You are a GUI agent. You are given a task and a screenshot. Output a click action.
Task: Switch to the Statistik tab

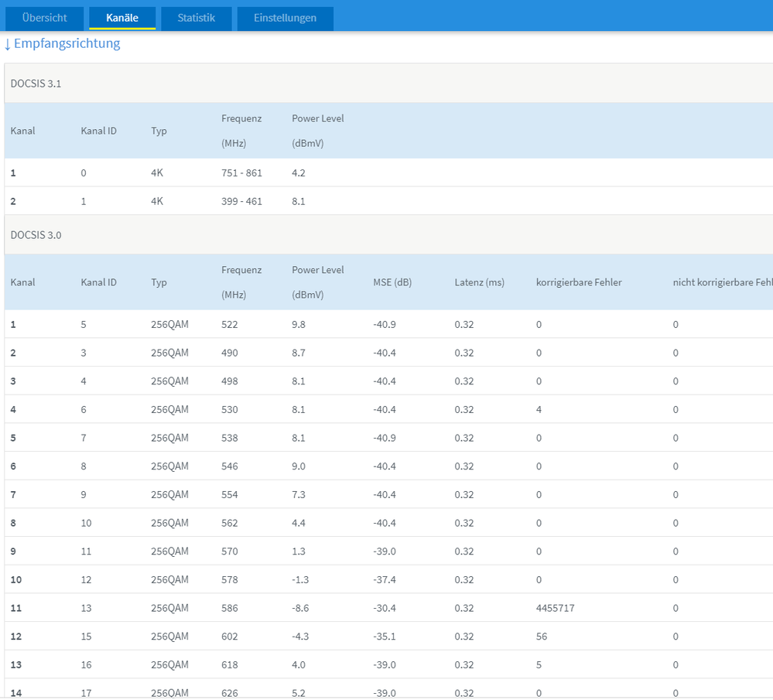point(196,18)
